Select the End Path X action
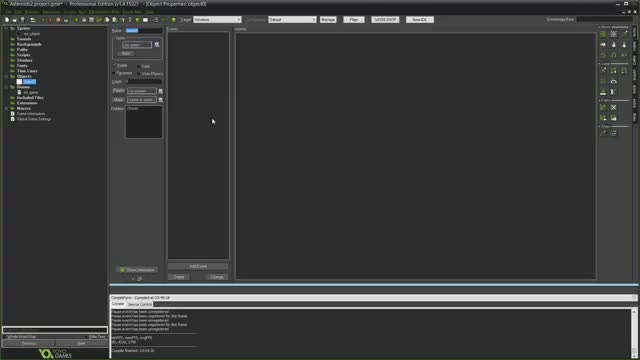640x360 pixels. (x=613, y=108)
